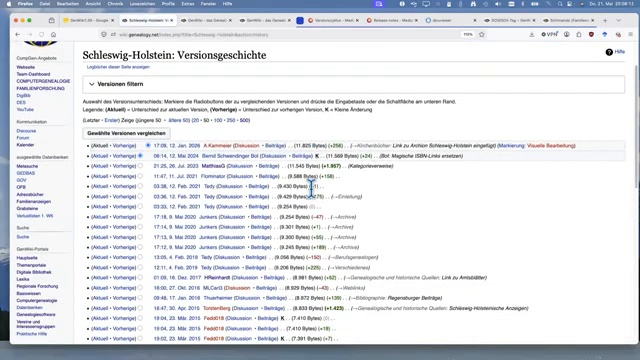This screenshot has width=640, height=360.
Task: Select radio button for 03:33, 12. Feb. 2021 revision
Action: click(x=140, y=207)
